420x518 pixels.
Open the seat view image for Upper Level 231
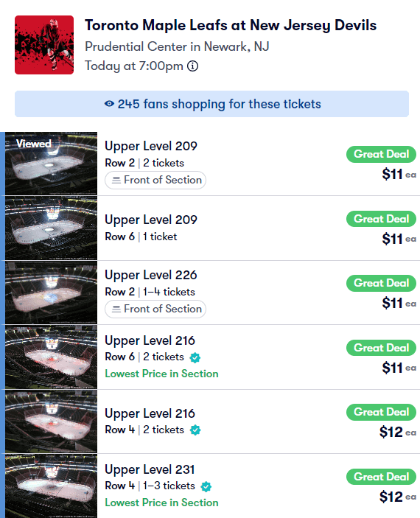pos(51,486)
